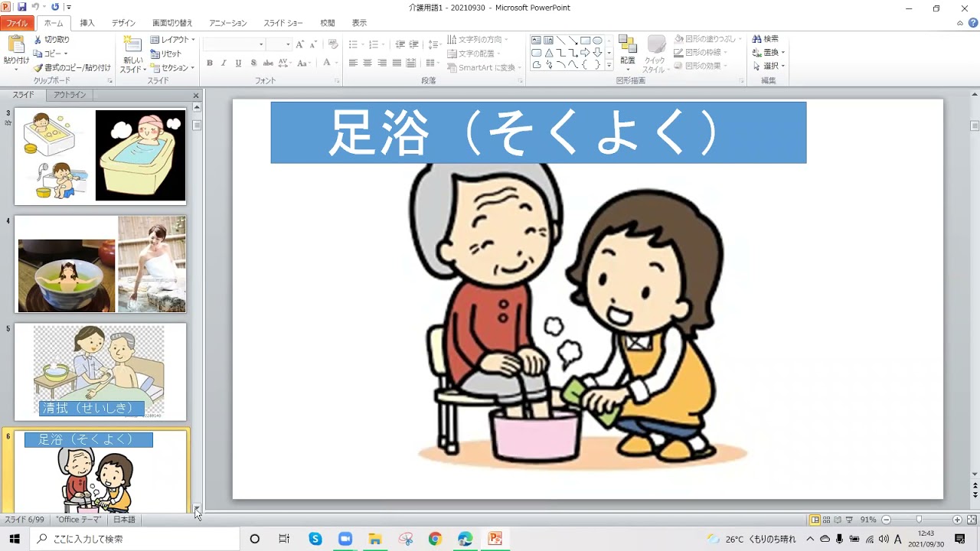
Task: Align text right in paragraph group
Action: (382, 63)
